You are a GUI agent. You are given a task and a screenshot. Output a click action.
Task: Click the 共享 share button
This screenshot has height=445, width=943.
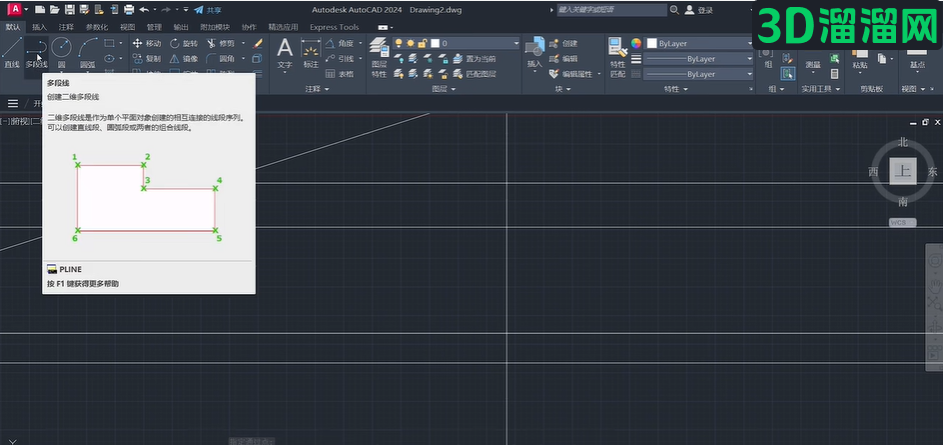pos(208,10)
